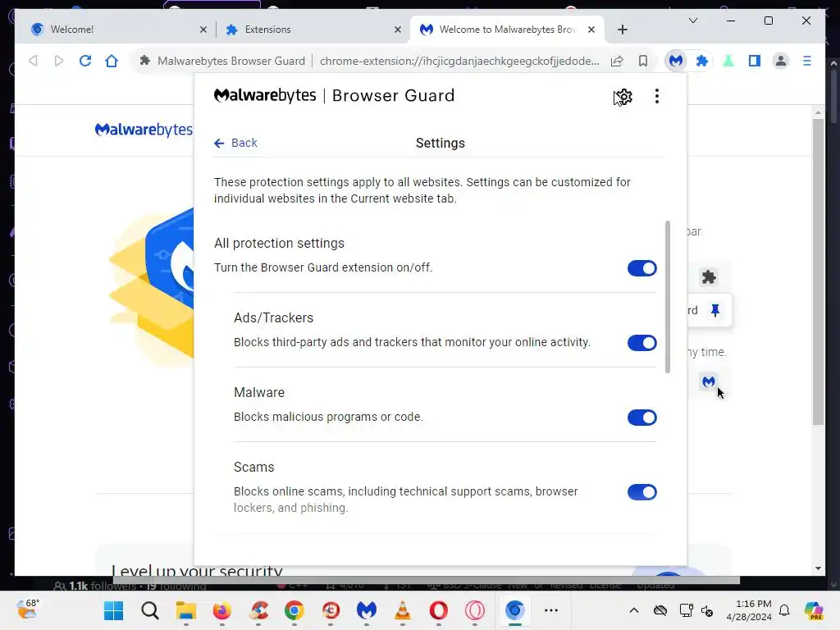Open the Extensions puzzle icon in toolbar
840x630 pixels.
tap(702, 61)
